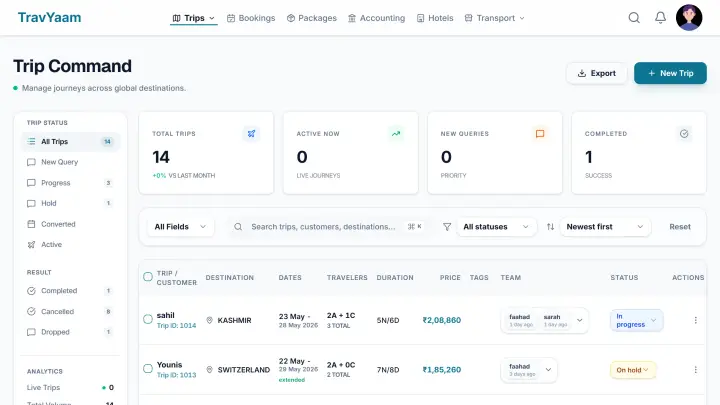
Task: Toggle the select-all rows checkbox
Action: (x=148, y=277)
